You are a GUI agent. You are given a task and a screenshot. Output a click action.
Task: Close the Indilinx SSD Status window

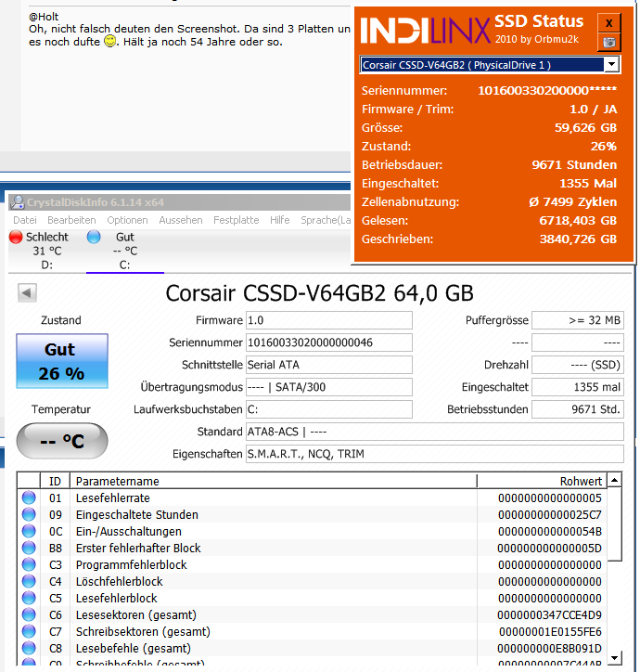coord(608,22)
